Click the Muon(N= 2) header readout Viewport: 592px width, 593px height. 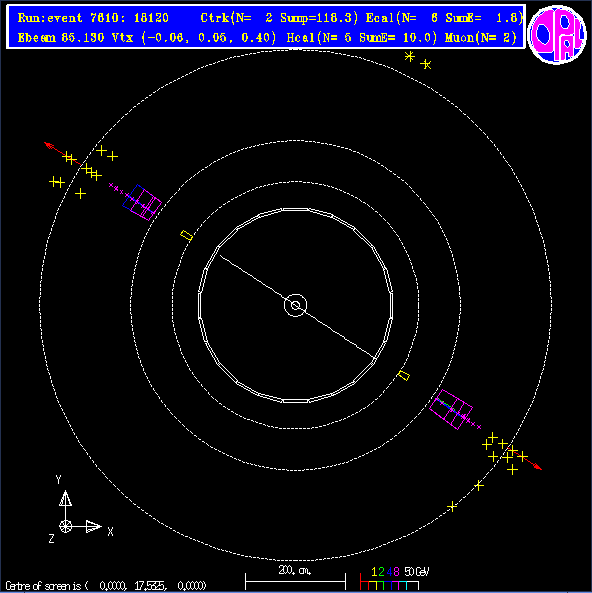[481, 37]
